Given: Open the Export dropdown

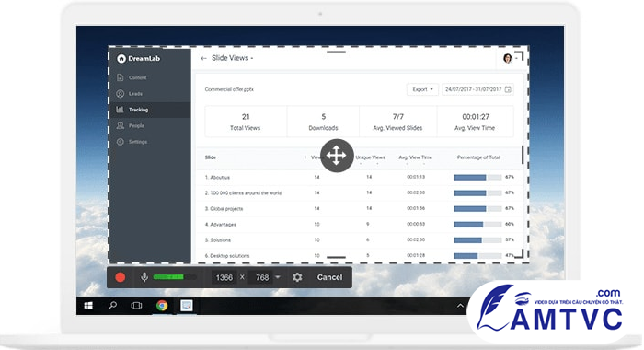Looking at the screenshot, I should 422,89.
